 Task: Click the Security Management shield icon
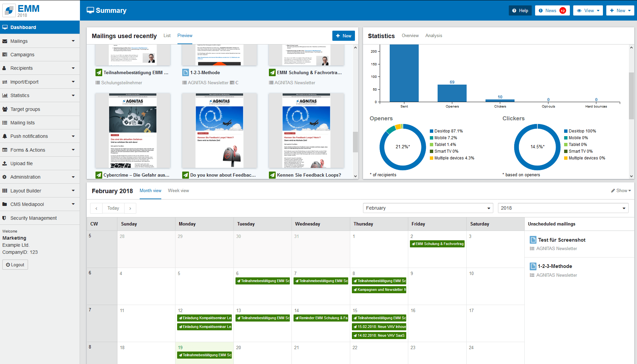coord(4,218)
